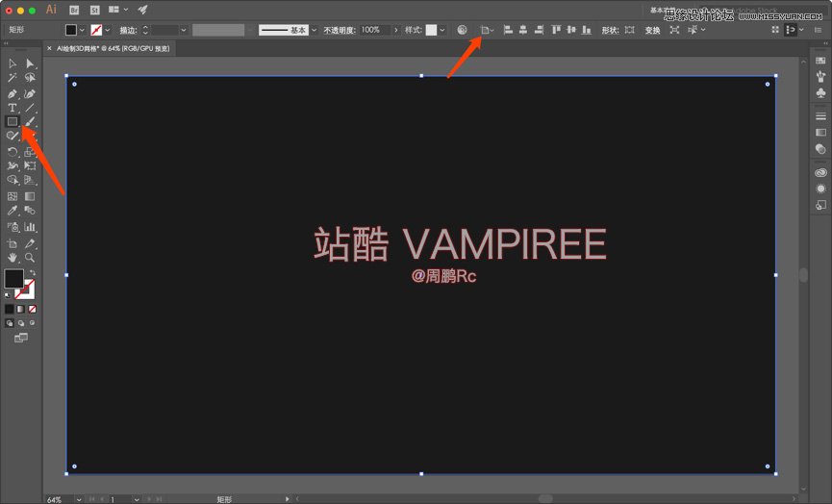Image resolution: width=832 pixels, height=504 pixels.
Task: Select the Free Transform tool
Action: [30, 166]
